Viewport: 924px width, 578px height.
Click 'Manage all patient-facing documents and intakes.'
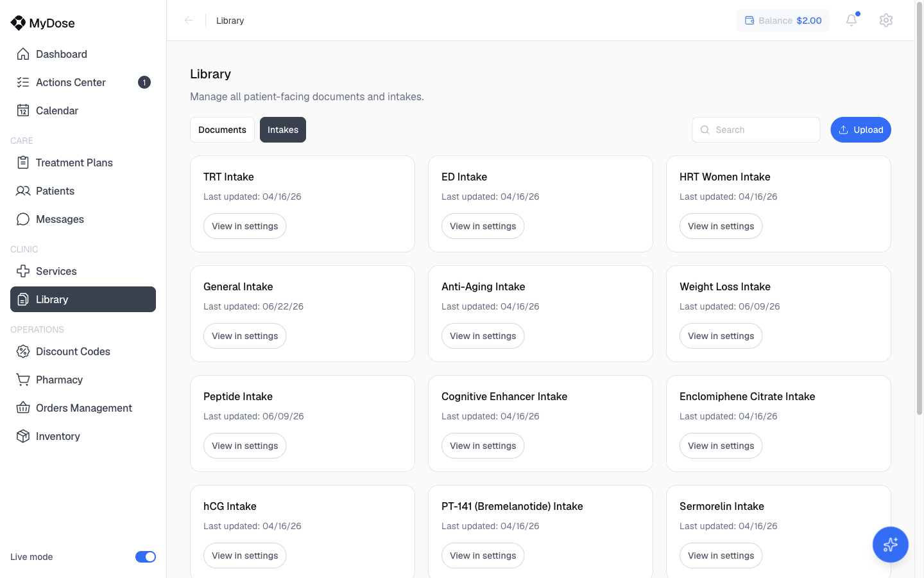(307, 96)
